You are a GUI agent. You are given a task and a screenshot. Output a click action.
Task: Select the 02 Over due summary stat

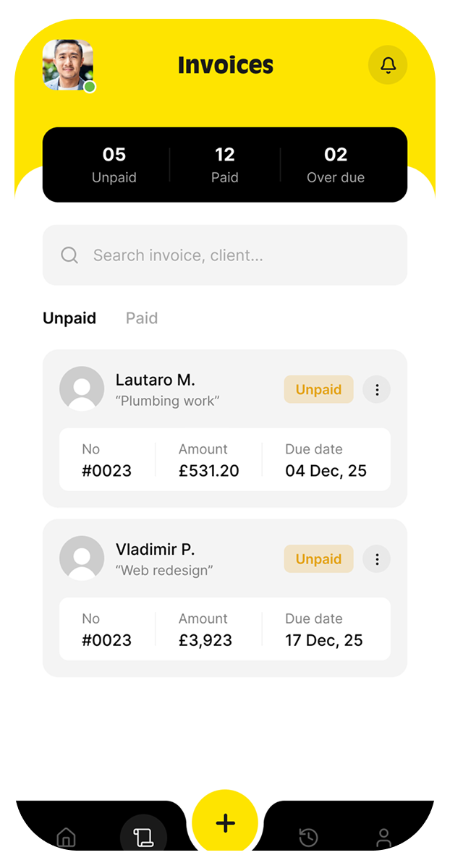point(336,165)
